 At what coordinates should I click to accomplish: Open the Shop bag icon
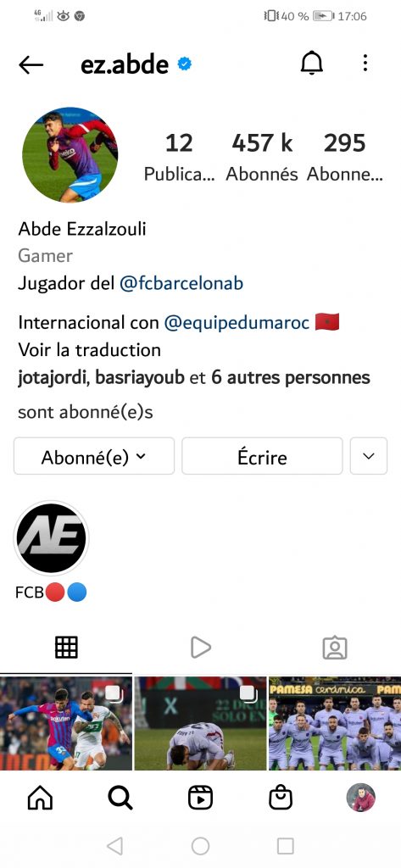(x=281, y=798)
